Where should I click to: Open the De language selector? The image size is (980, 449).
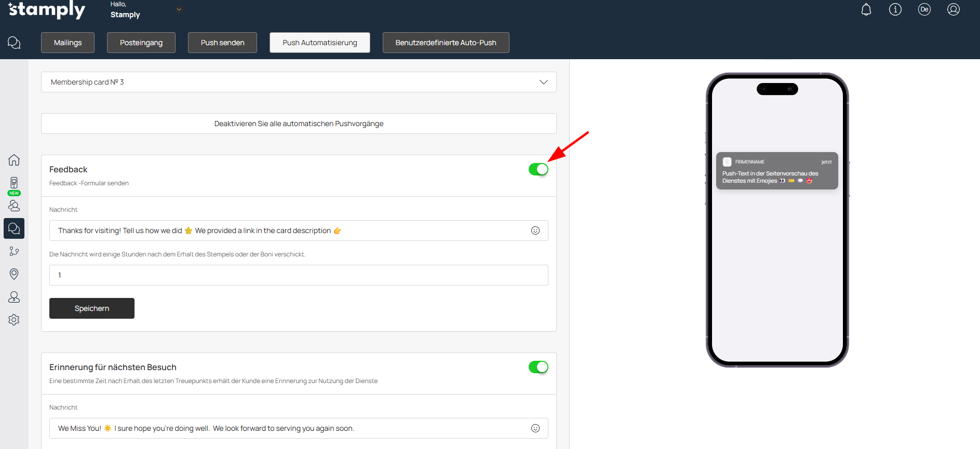pyautogui.click(x=924, y=9)
